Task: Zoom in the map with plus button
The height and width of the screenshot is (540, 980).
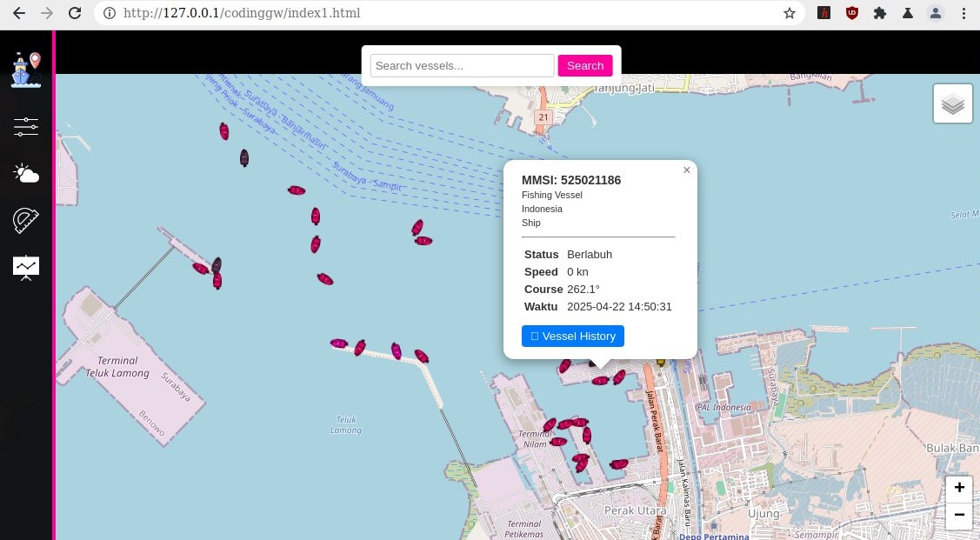Action: point(959,488)
